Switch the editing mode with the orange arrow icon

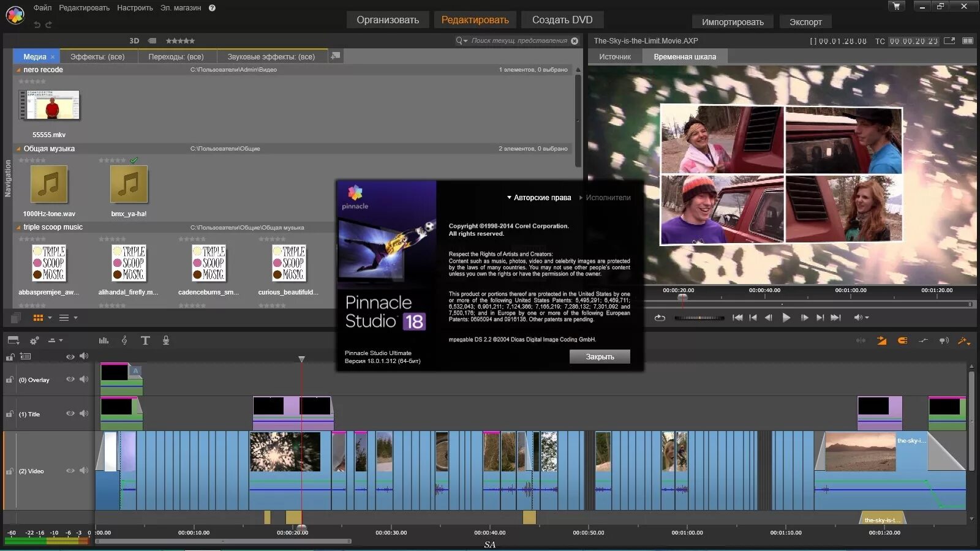click(x=881, y=340)
